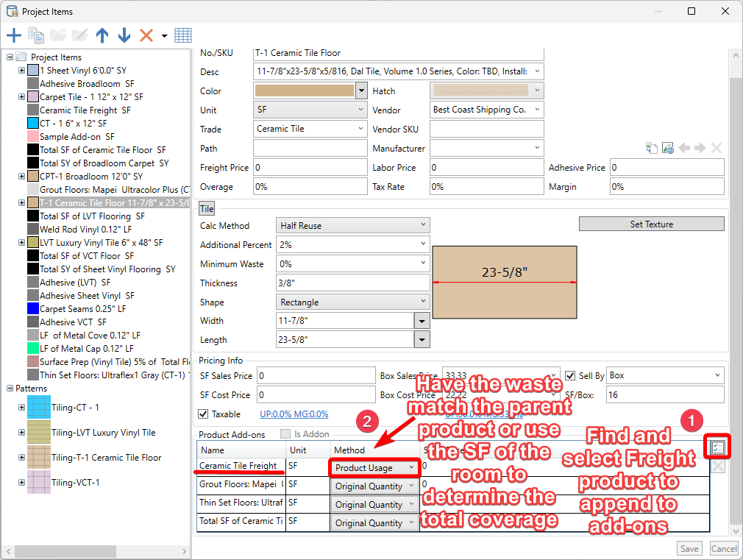Click the Set Texture button
This screenshot has width=743, height=560.
651,224
